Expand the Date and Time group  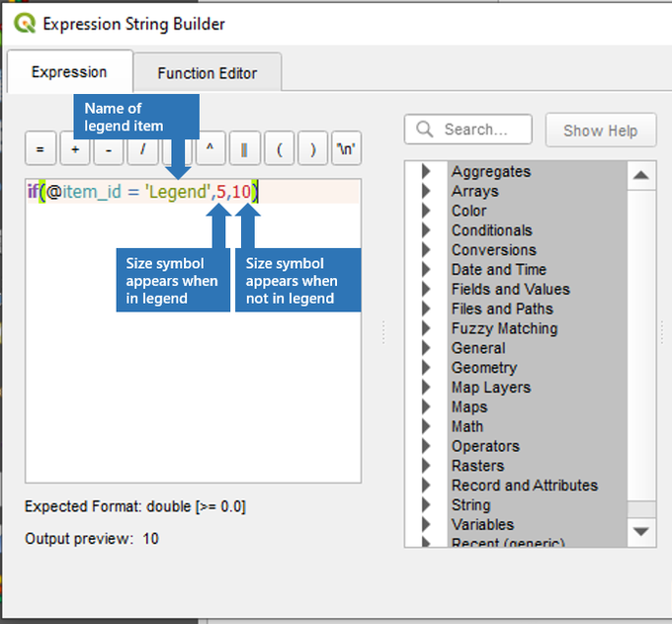tap(426, 269)
